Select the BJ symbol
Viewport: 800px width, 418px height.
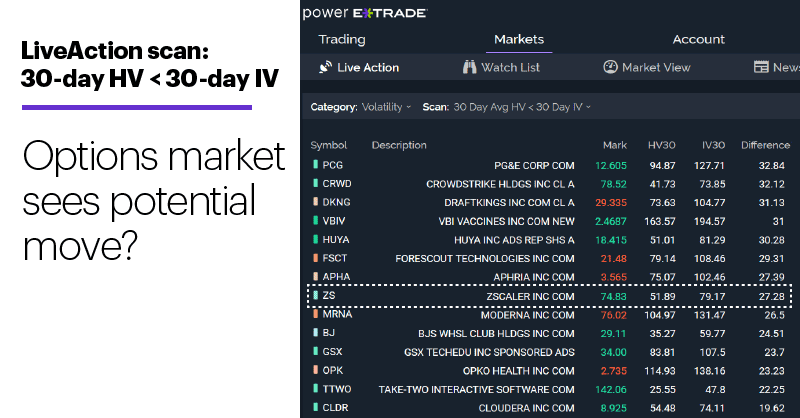point(329,332)
